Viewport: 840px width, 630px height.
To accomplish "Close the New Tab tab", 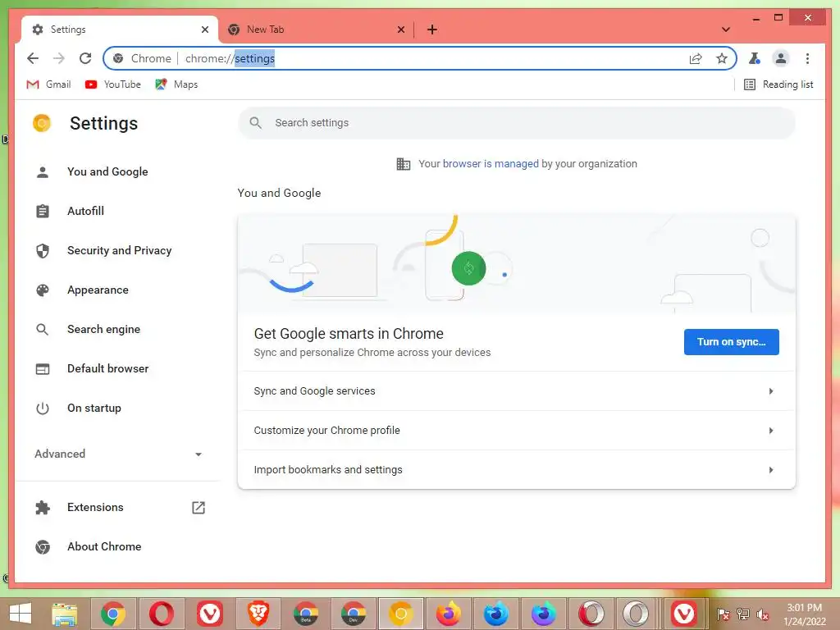I will pyautogui.click(x=400, y=30).
